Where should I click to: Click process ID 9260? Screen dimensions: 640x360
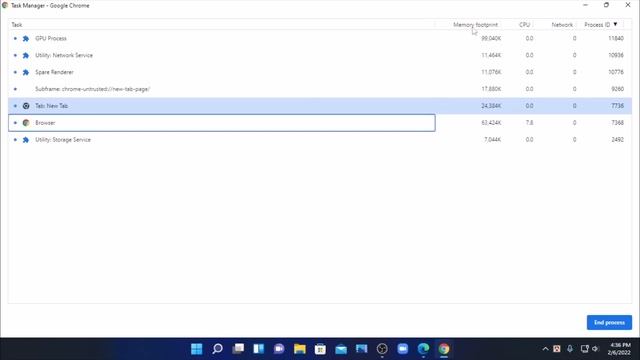(x=618, y=89)
